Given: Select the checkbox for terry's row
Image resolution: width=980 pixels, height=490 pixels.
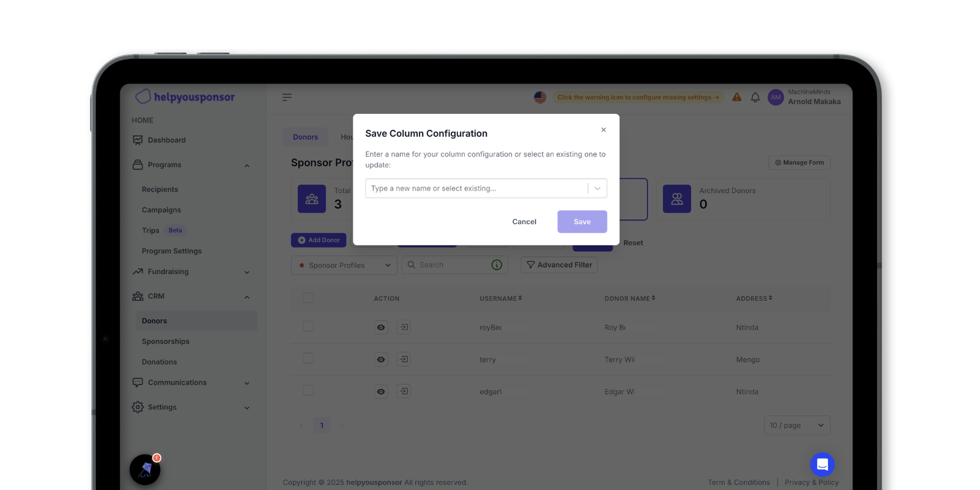Looking at the screenshot, I should tap(308, 358).
